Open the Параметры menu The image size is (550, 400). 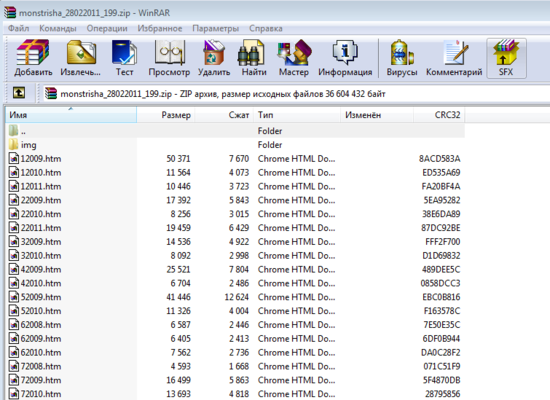coord(215,28)
